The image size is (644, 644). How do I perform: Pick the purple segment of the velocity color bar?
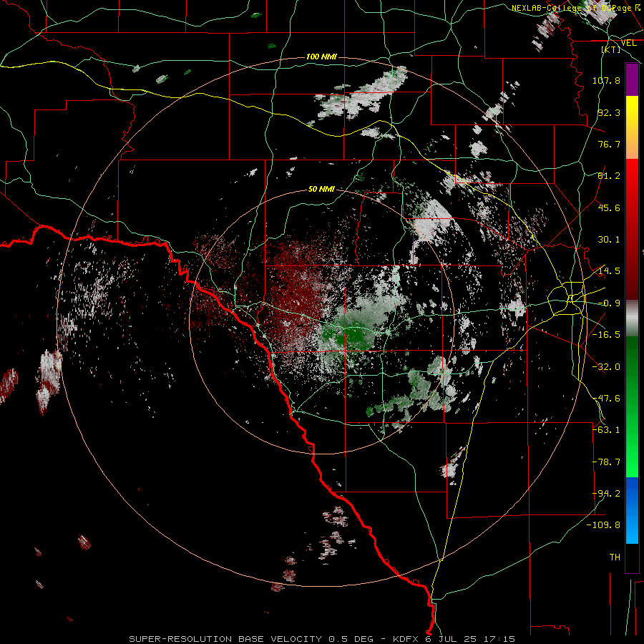coord(632,80)
